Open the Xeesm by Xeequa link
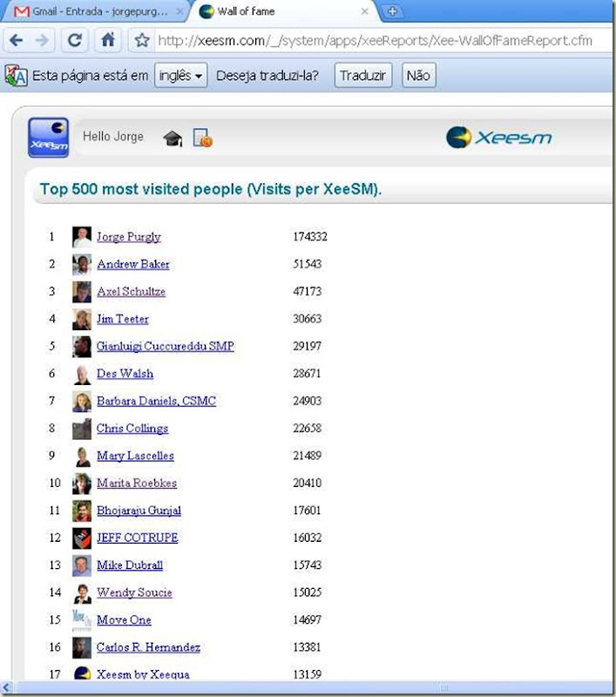This screenshot has height=697, width=616. click(x=143, y=674)
